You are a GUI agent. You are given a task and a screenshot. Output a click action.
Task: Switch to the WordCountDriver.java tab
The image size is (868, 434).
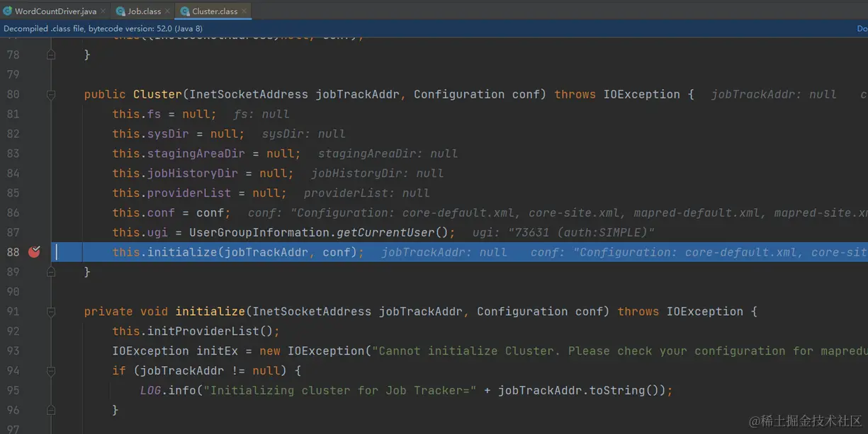point(55,11)
